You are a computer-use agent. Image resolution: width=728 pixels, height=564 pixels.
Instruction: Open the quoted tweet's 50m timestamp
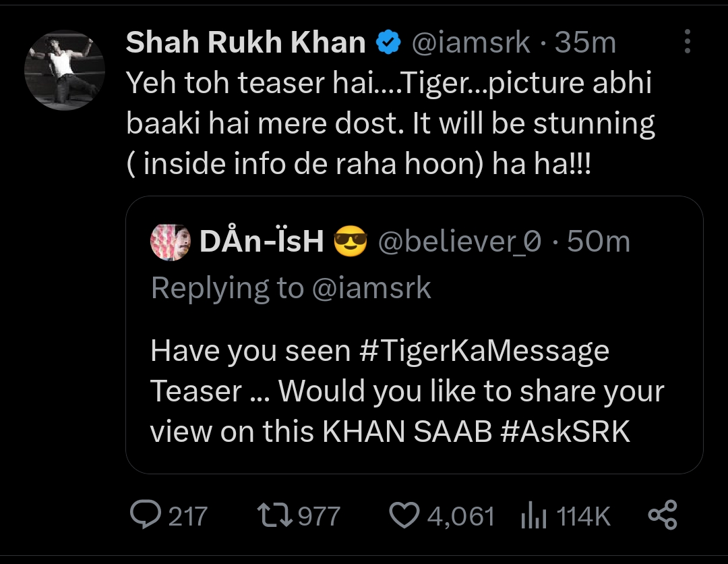[599, 242]
